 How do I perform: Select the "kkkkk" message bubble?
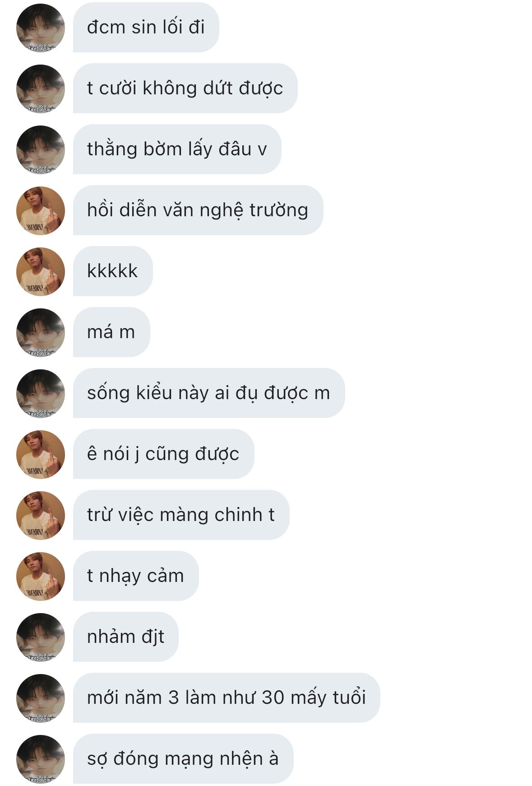[x=113, y=271]
